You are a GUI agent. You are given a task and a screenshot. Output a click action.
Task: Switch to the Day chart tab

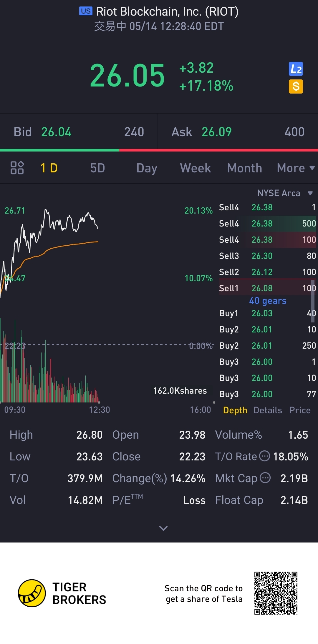pyautogui.click(x=147, y=168)
